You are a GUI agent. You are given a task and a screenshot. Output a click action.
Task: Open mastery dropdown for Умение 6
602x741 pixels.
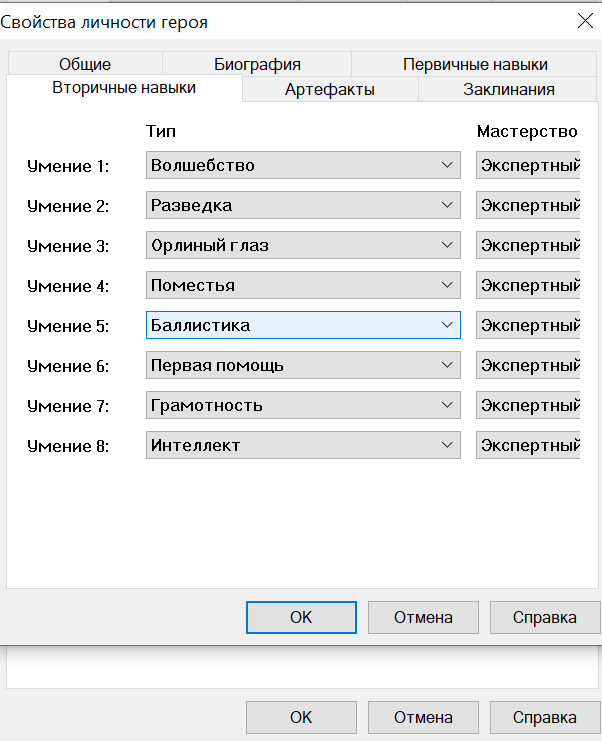[x=528, y=365]
